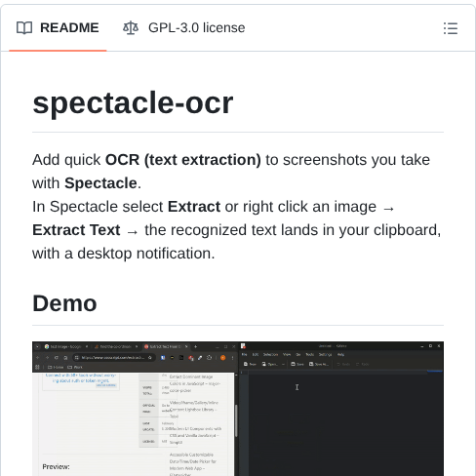Switch to the GPL-3.0 license tab
This screenshot has width=476, height=476.
point(184,28)
